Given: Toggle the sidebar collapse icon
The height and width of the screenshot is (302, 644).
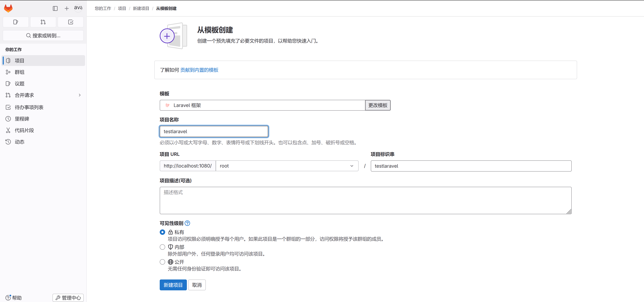Looking at the screenshot, I should click(x=55, y=8).
